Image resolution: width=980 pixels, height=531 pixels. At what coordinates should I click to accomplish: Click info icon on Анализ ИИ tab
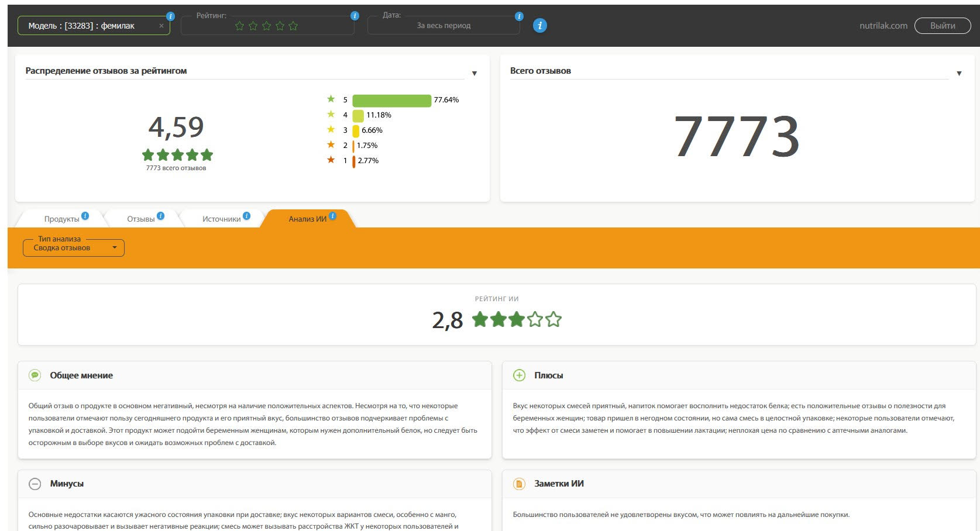click(x=332, y=216)
